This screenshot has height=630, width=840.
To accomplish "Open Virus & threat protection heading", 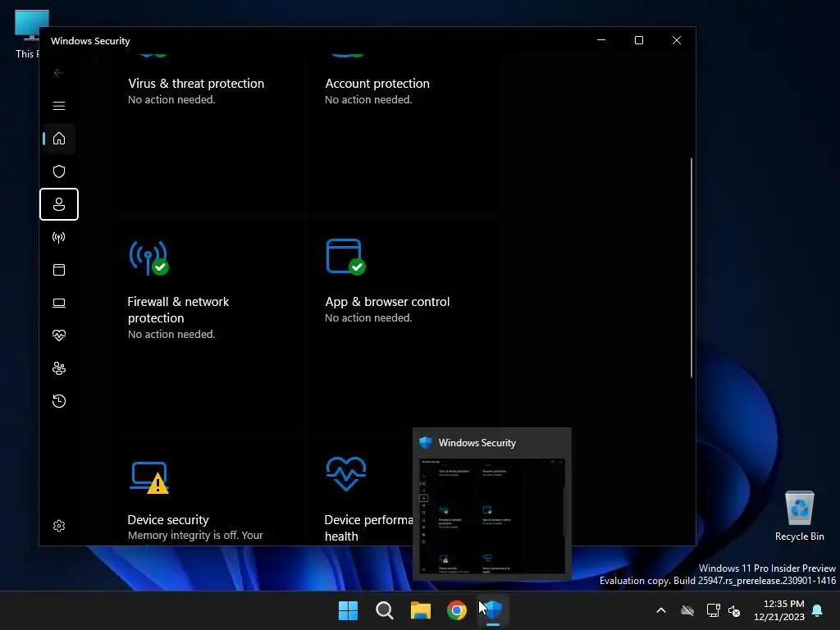I will (196, 84).
